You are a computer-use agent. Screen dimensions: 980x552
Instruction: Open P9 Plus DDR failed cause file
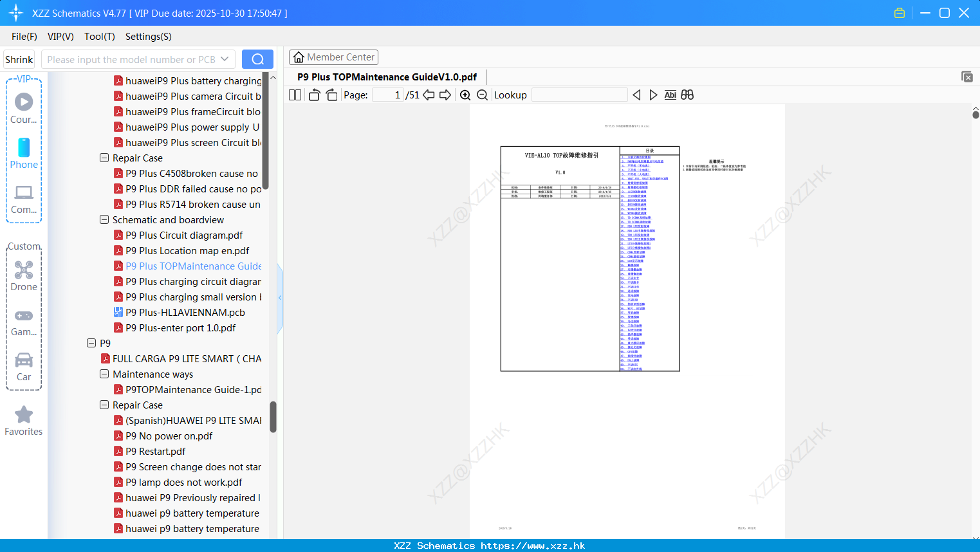click(x=187, y=189)
